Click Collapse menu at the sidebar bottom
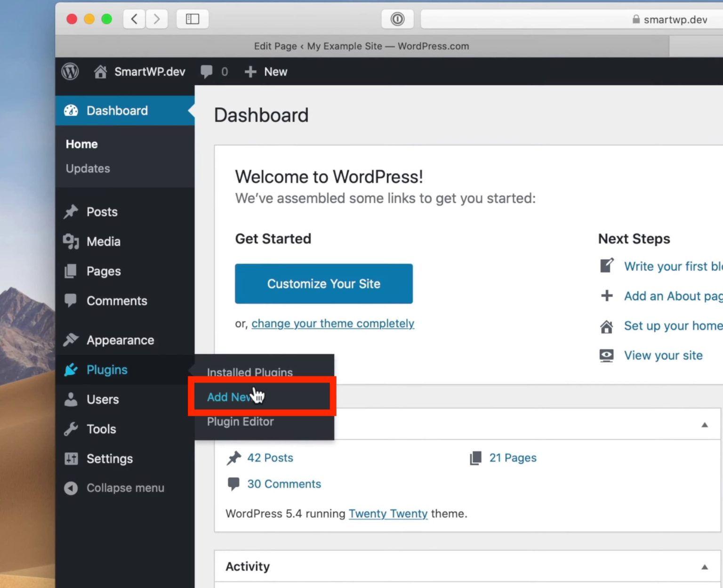This screenshot has height=588, width=723. (x=113, y=488)
